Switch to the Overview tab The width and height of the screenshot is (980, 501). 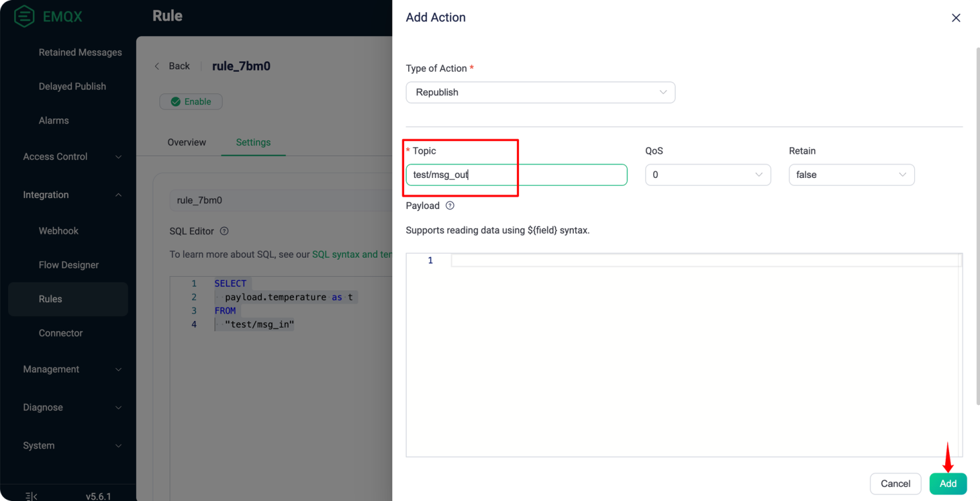[x=186, y=142]
